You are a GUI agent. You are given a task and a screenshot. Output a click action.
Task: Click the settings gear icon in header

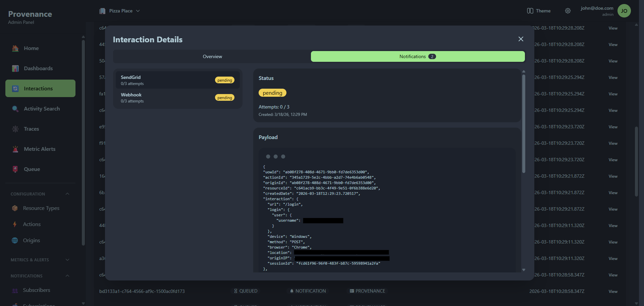click(x=568, y=11)
